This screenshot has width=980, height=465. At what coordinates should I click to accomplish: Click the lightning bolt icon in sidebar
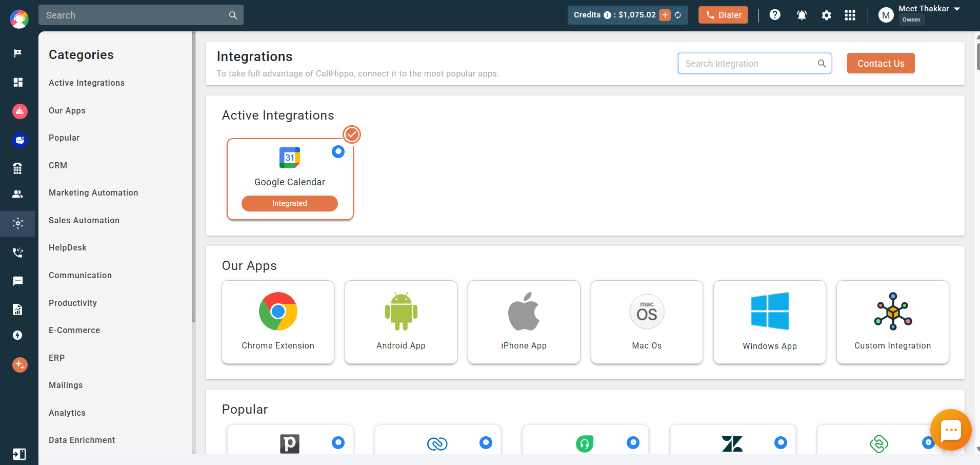(x=18, y=335)
